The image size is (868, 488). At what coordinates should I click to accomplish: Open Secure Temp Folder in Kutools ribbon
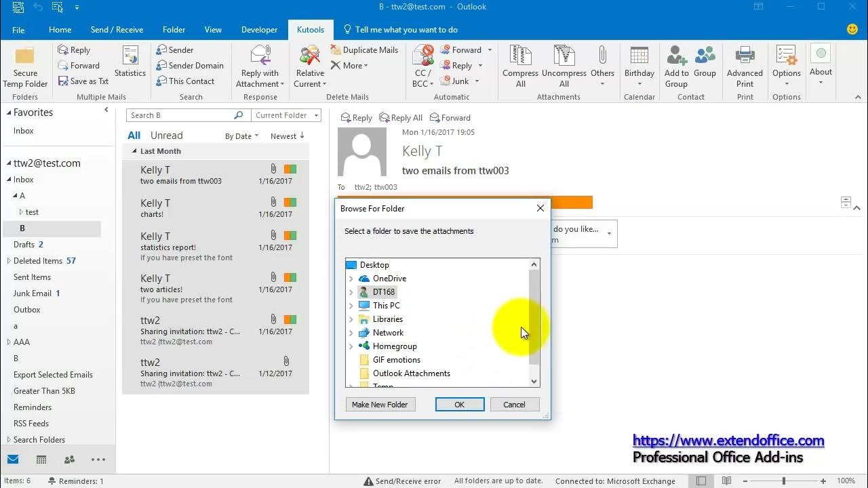25,67
